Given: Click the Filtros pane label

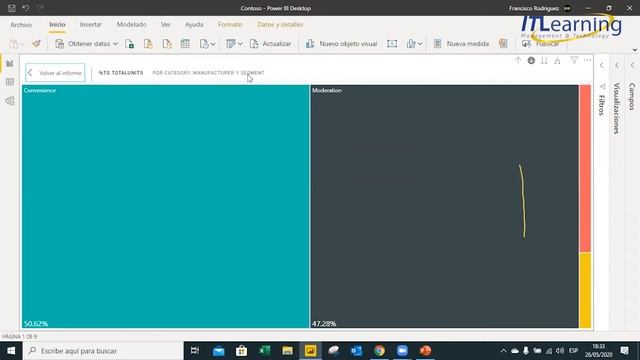Looking at the screenshot, I should 602,105.
